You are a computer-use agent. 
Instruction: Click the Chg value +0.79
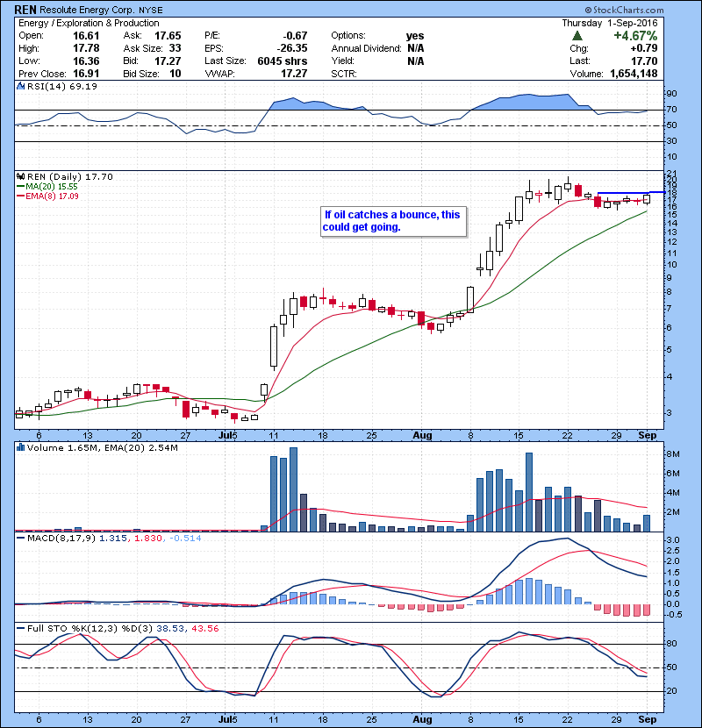(644, 48)
